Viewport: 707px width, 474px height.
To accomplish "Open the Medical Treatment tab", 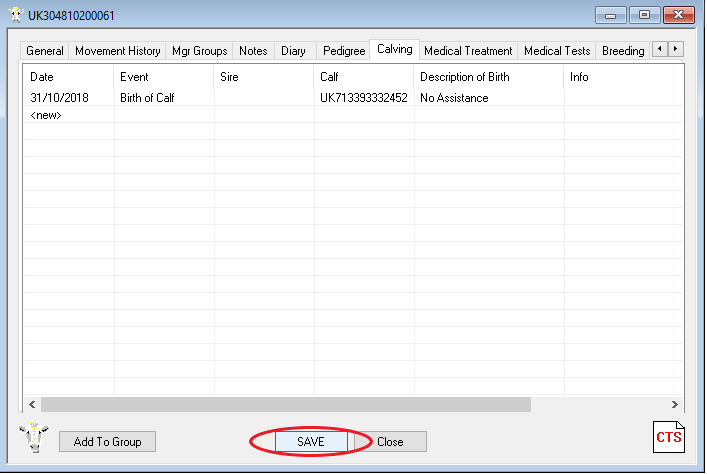I will (468, 51).
